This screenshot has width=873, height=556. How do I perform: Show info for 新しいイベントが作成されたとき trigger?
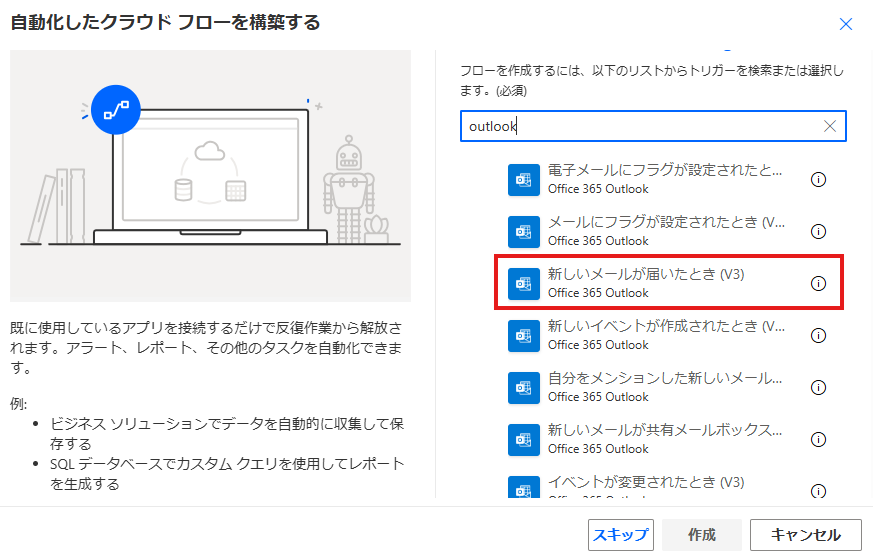pyautogui.click(x=818, y=336)
